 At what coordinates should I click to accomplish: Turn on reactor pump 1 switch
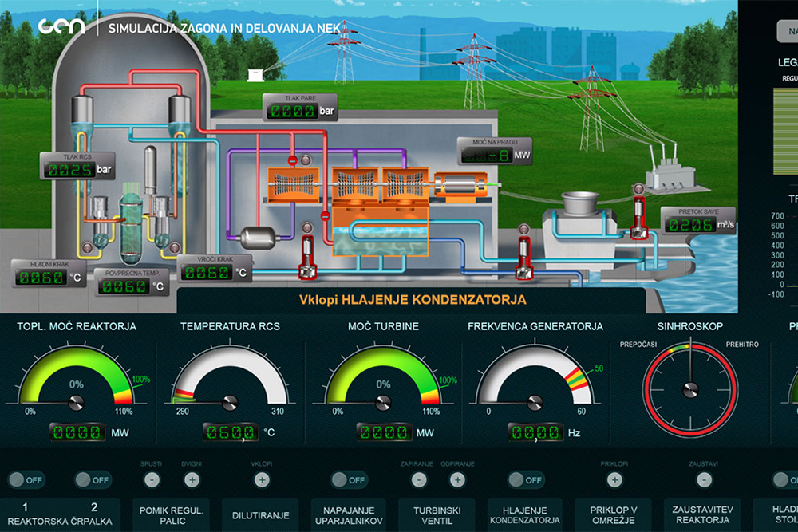point(25,480)
